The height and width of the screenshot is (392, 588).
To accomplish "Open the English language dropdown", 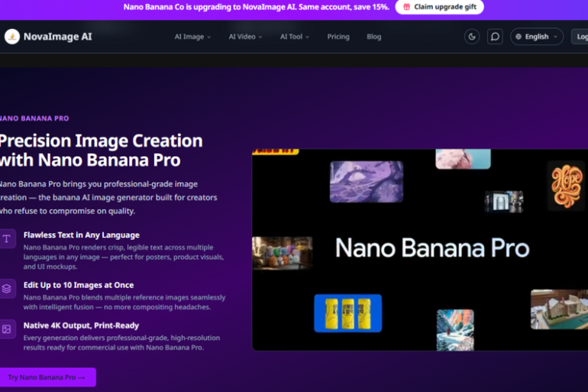I will tap(537, 37).
